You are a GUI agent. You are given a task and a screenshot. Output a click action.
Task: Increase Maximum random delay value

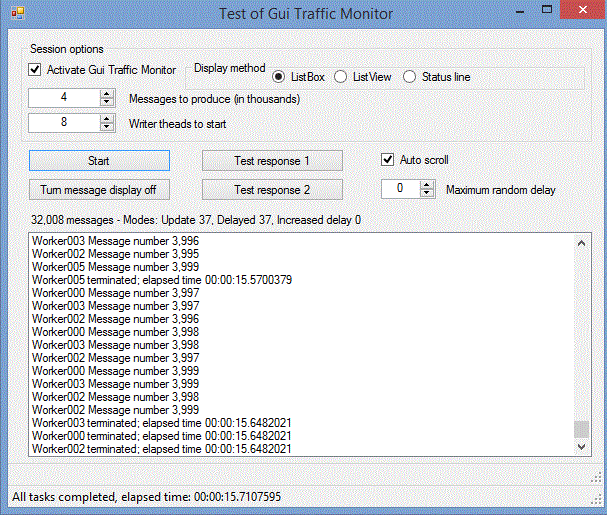[x=427, y=185]
